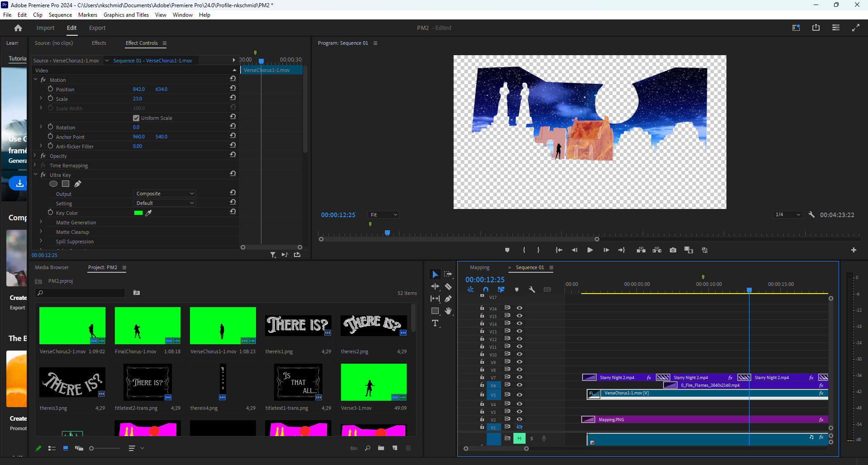
Task: Click the green Key Color swatch
Action: pyautogui.click(x=138, y=213)
